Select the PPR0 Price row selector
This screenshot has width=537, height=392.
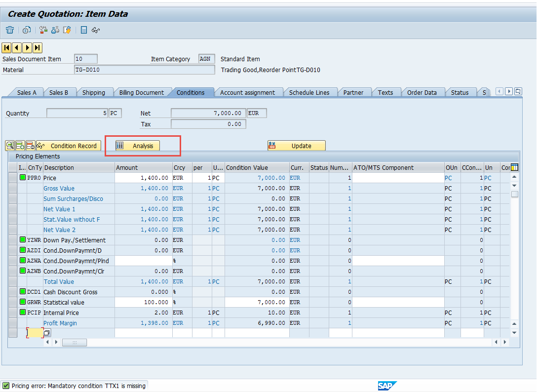13,178
